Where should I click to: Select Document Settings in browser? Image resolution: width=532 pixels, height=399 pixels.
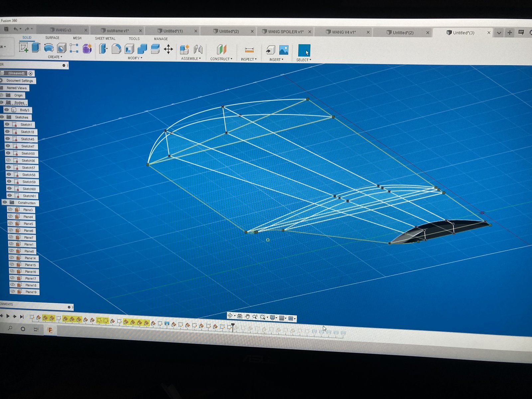pyautogui.click(x=19, y=80)
